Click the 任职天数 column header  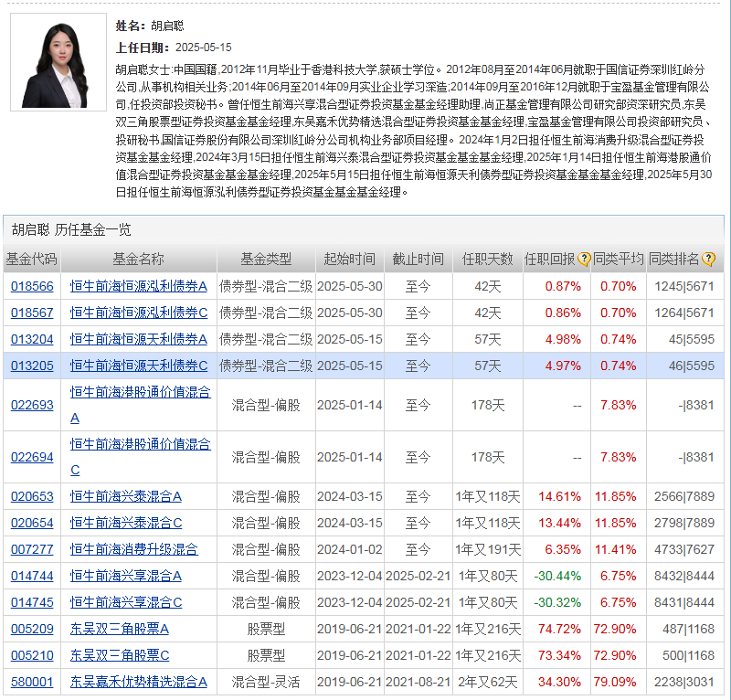(x=488, y=259)
